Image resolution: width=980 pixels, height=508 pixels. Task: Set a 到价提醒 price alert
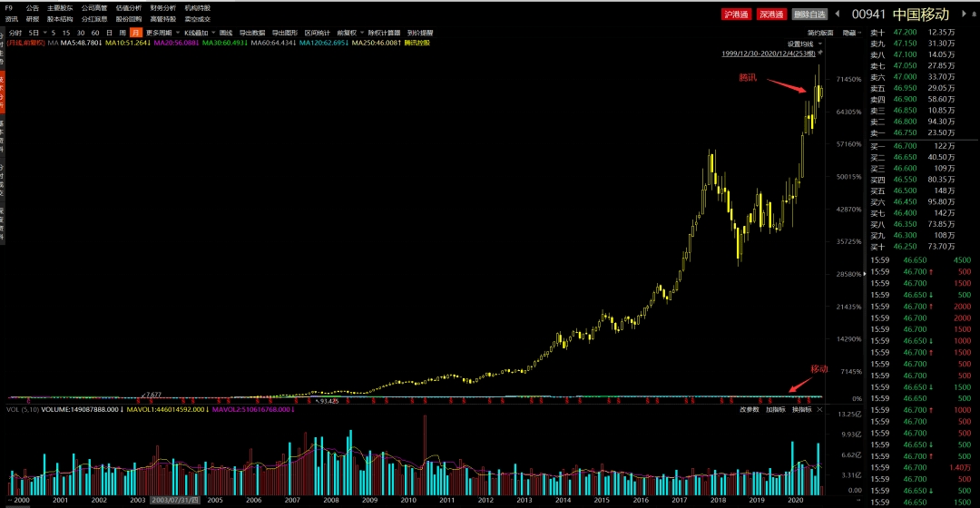[x=420, y=33]
